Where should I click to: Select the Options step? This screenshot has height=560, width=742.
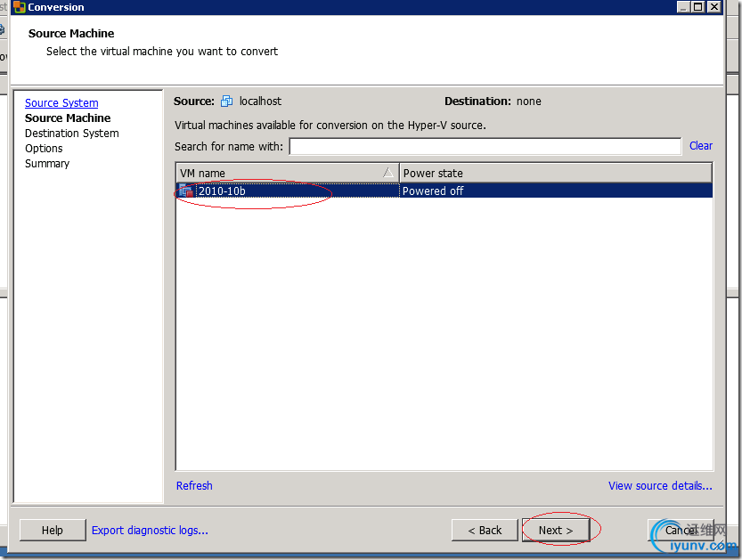(44, 148)
